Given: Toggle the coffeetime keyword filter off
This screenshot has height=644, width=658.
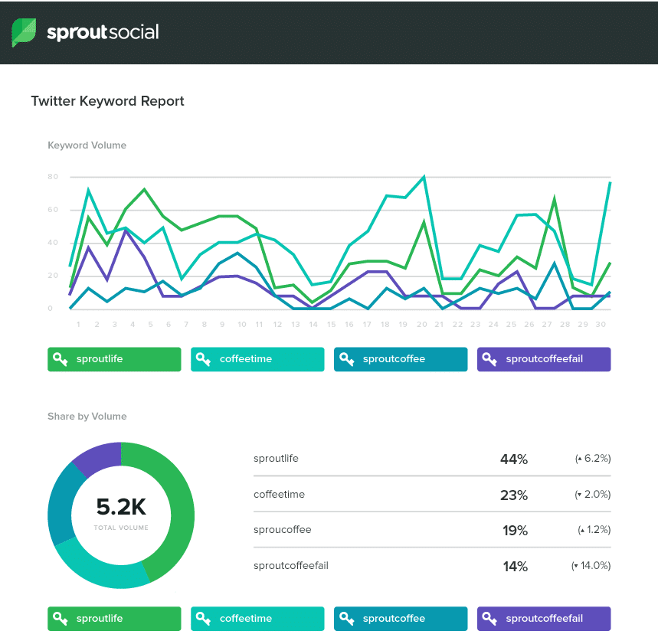Looking at the screenshot, I should coord(257,359).
